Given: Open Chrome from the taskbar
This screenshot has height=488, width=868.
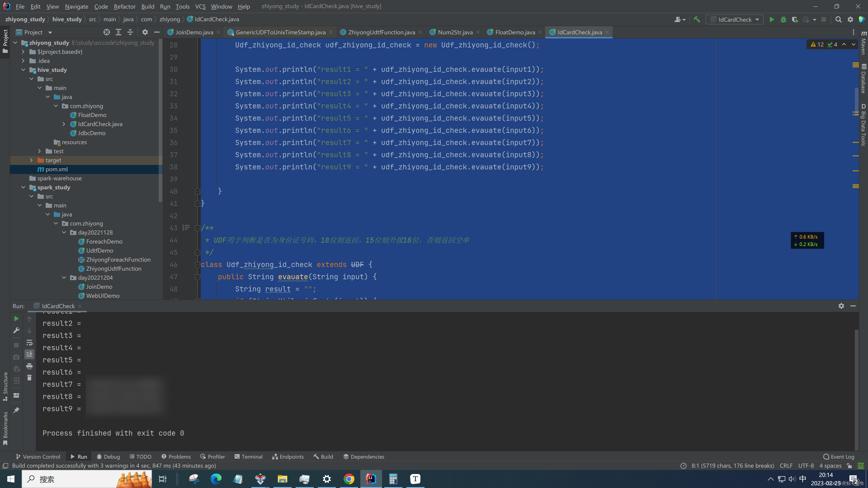Looking at the screenshot, I should click(349, 479).
